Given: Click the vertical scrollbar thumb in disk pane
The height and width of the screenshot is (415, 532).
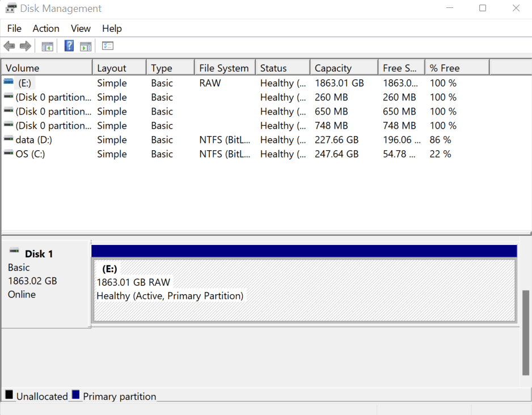Looking at the screenshot, I should [x=526, y=333].
